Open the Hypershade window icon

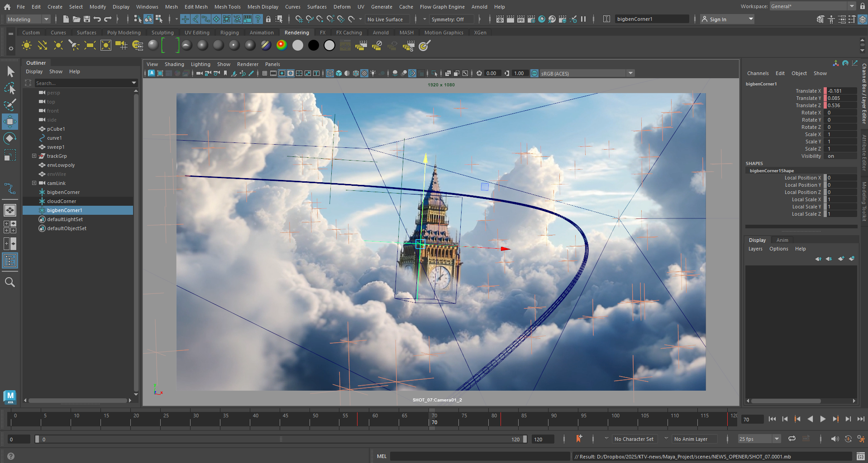[x=542, y=19]
